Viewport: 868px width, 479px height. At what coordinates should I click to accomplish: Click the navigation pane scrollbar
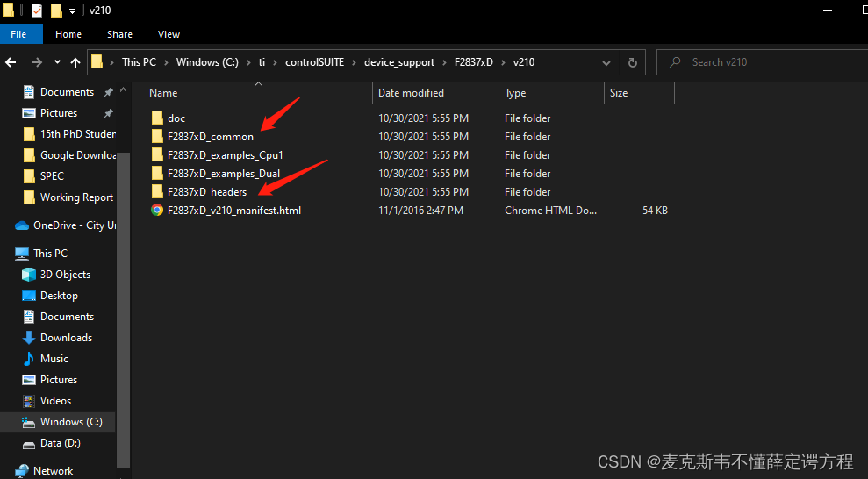point(124,310)
